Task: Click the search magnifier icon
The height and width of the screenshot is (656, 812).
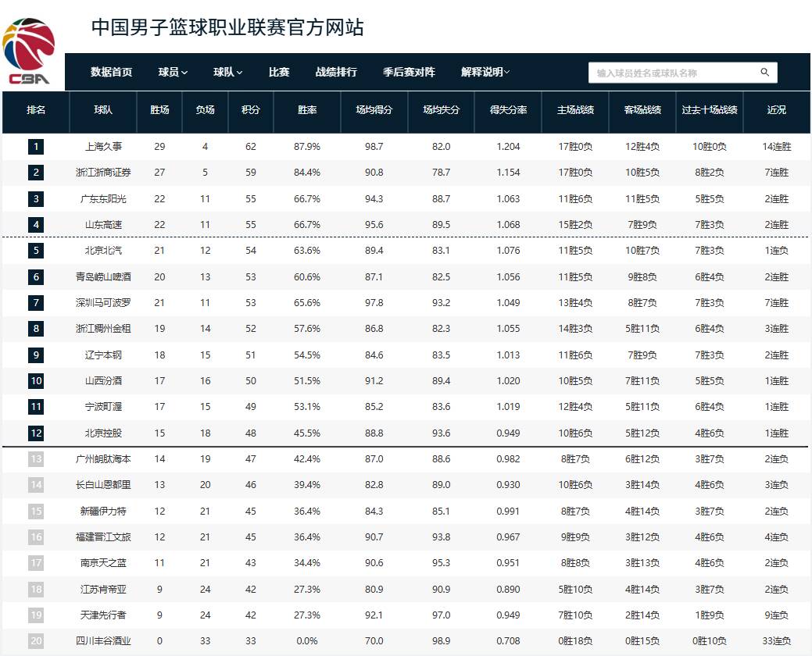Action: (765, 73)
